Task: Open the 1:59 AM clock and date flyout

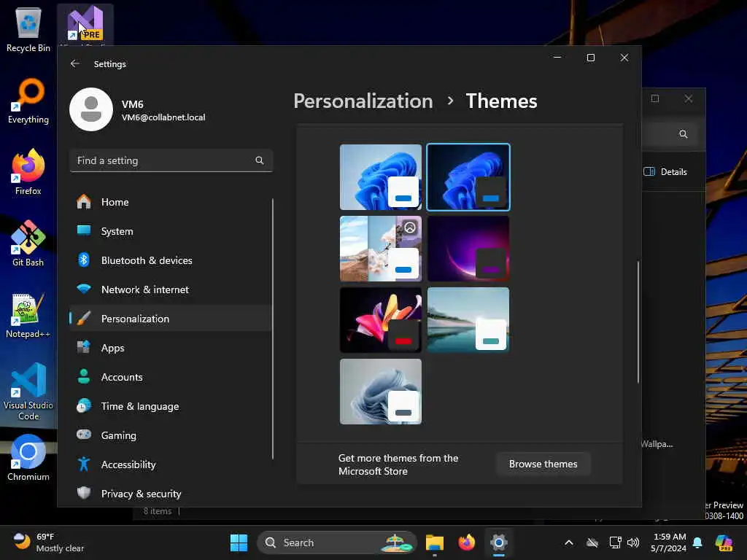Action: coord(670,542)
